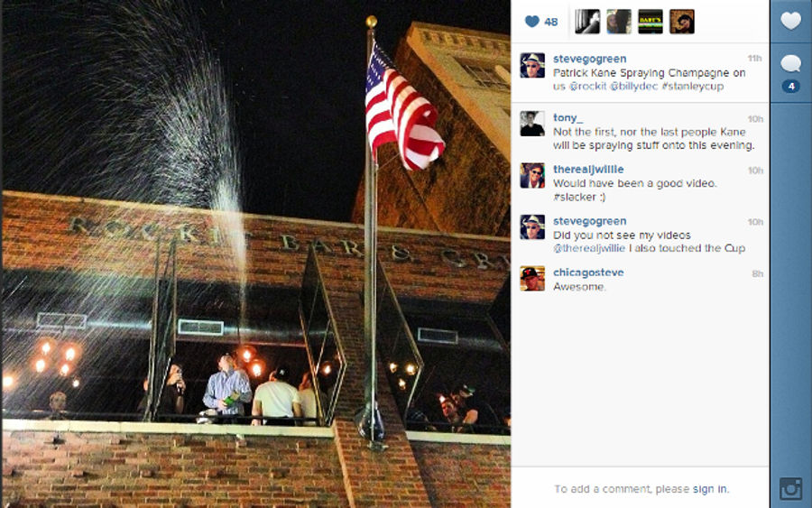
Task: View the first liker's black-and-white thumbnail
Action: (x=587, y=22)
